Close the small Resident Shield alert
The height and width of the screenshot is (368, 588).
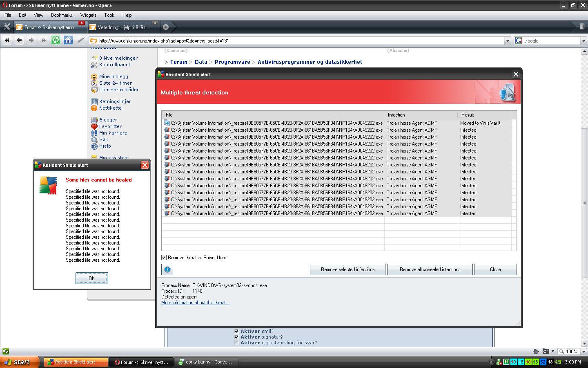pos(145,165)
